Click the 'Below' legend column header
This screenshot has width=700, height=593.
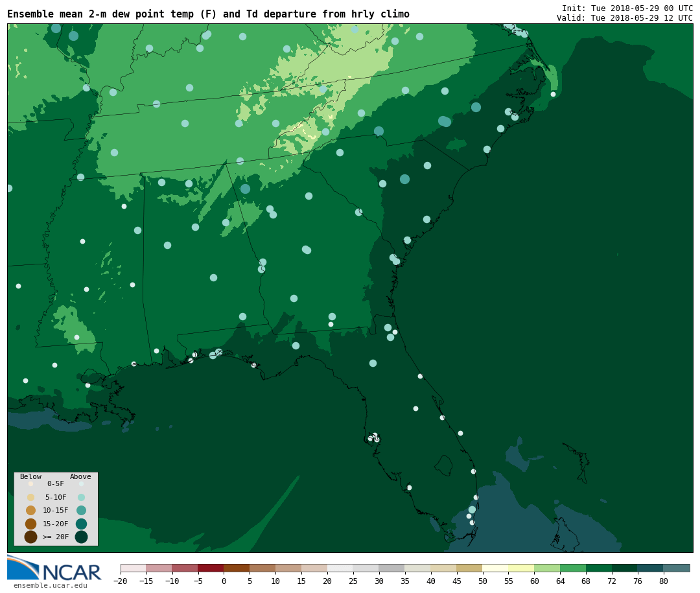coord(30,477)
